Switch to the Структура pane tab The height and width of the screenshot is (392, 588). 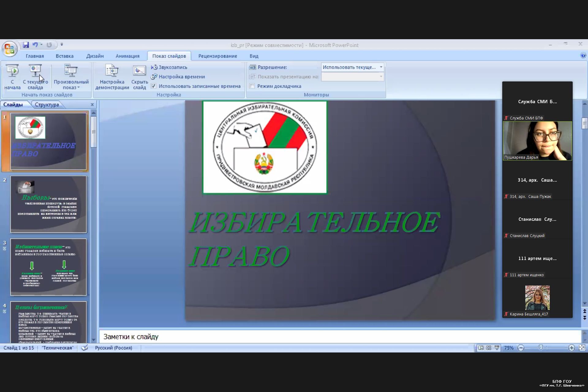tap(47, 104)
